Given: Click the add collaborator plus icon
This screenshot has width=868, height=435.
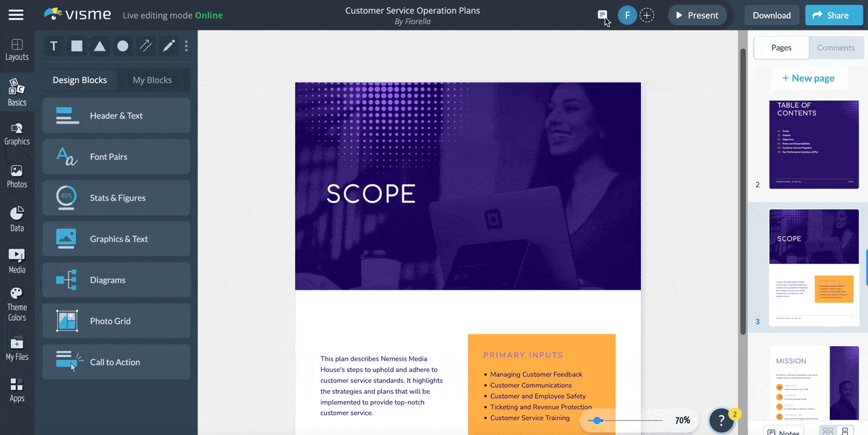Looking at the screenshot, I should click(x=647, y=15).
